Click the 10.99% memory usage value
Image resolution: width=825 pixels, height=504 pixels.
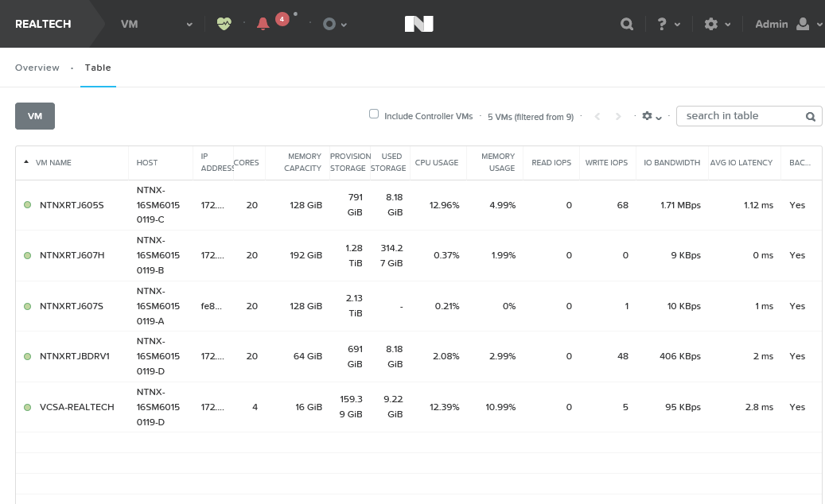coord(500,407)
